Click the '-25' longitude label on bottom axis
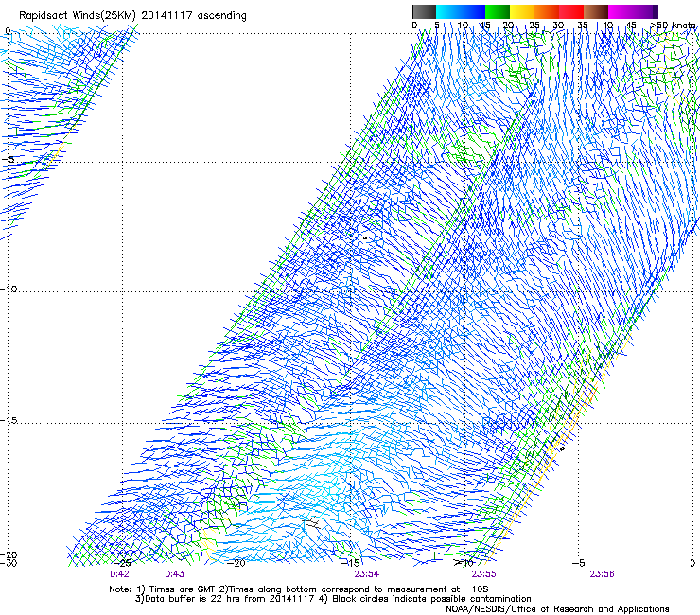 coord(124,563)
